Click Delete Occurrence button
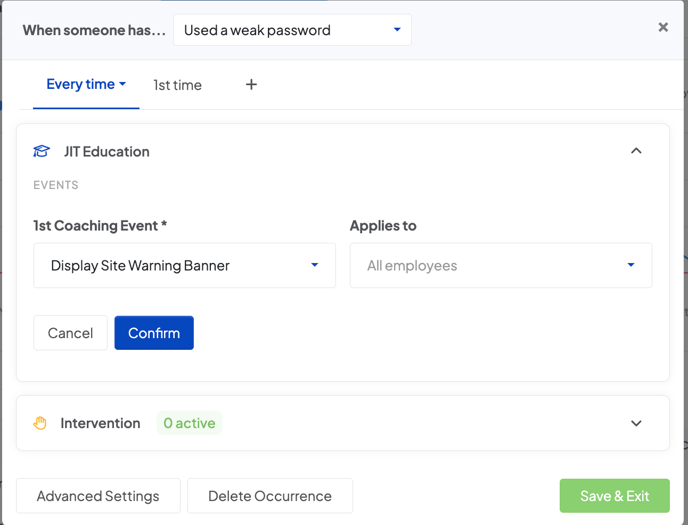 click(x=270, y=496)
